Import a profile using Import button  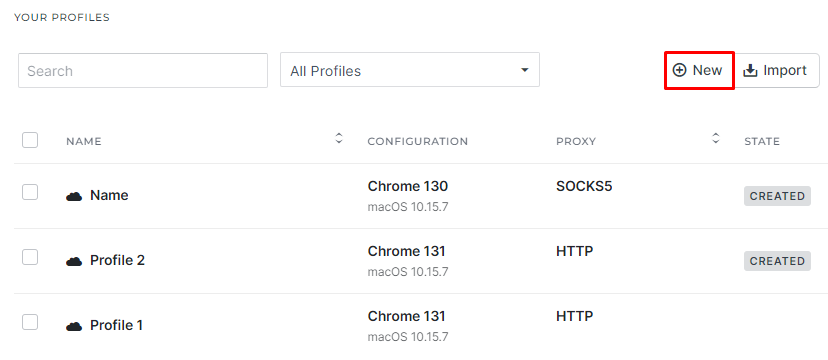(776, 70)
